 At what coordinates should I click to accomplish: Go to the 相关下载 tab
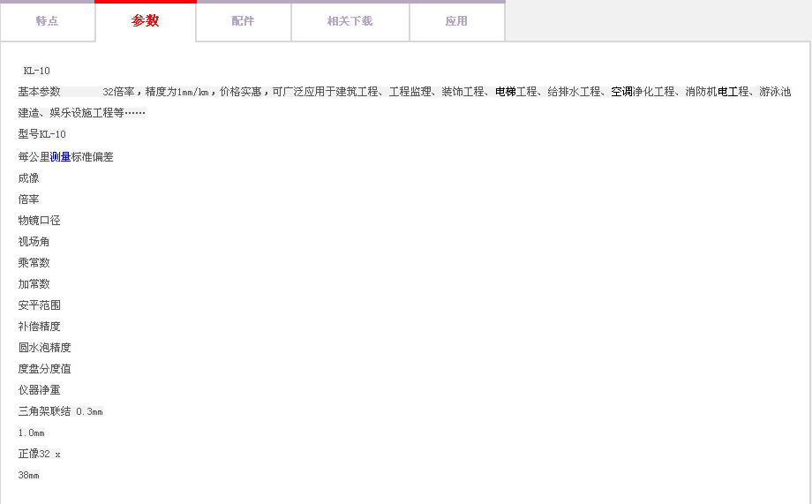[350, 21]
